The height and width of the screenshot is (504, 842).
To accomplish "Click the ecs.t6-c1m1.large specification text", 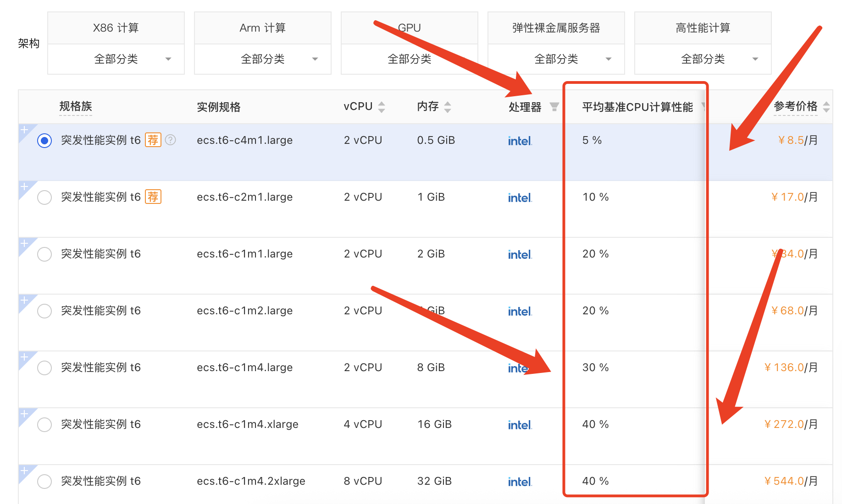I will point(245,254).
